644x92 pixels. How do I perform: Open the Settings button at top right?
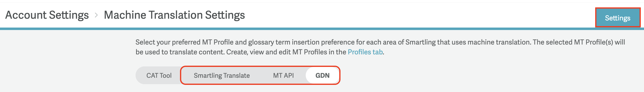(618, 18)
